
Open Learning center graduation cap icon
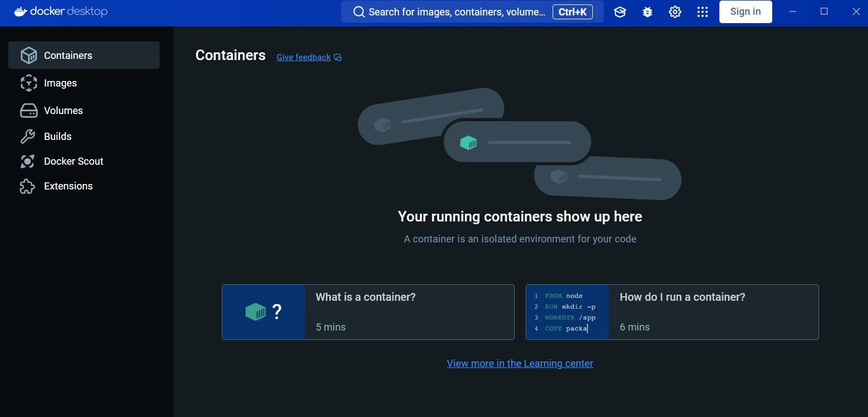tap(620, 12)
